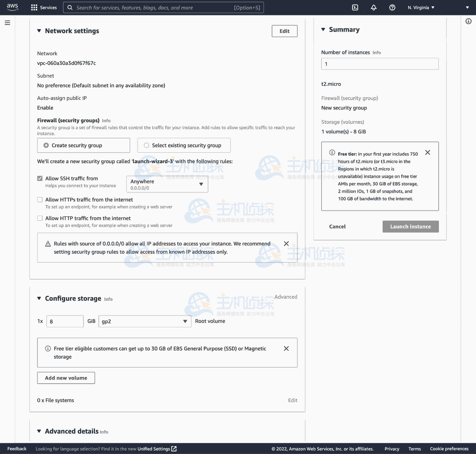Open the N. Virginia region menu

[x=421, y=8]
